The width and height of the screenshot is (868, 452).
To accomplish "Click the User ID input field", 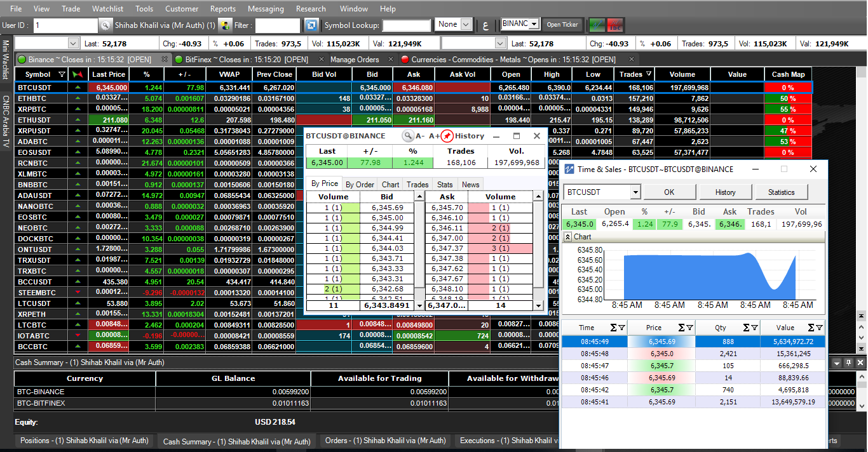I will [66, 25].
